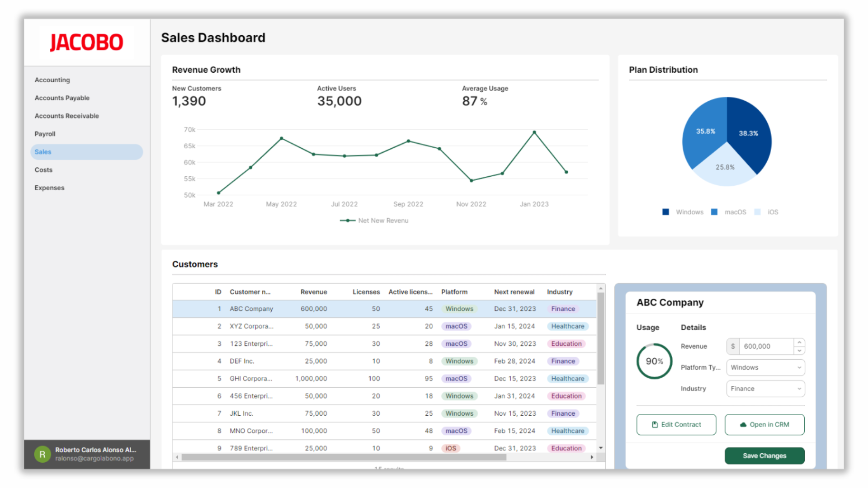This screenshot has height=488, width=868.
Task: Open the Platform Type dropdown
Action: click(765, 367)
